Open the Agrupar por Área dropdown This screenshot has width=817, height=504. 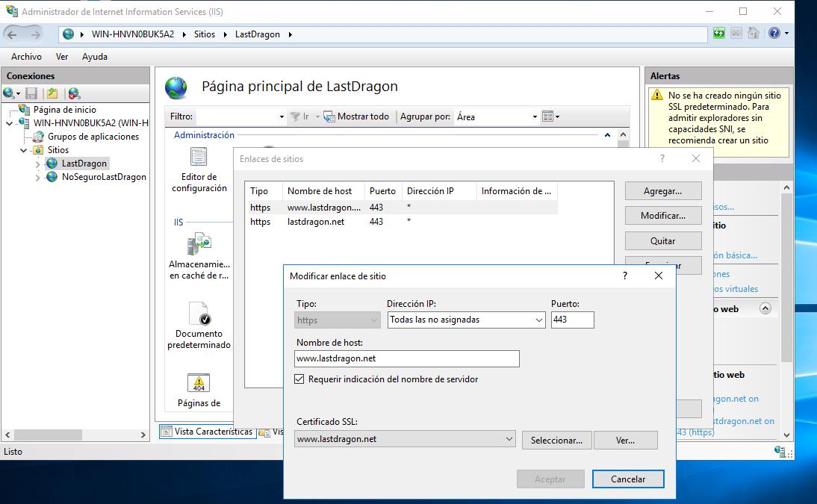click(497, 116)
